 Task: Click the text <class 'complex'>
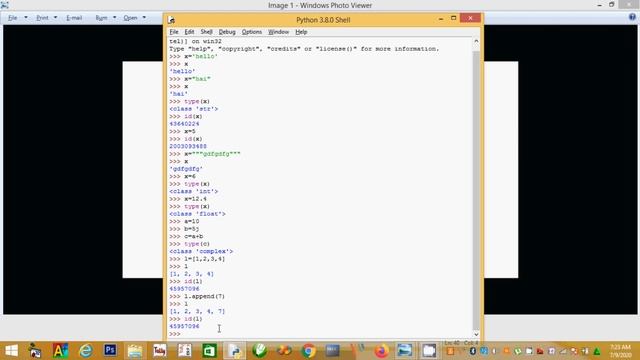tap(201, 251)
